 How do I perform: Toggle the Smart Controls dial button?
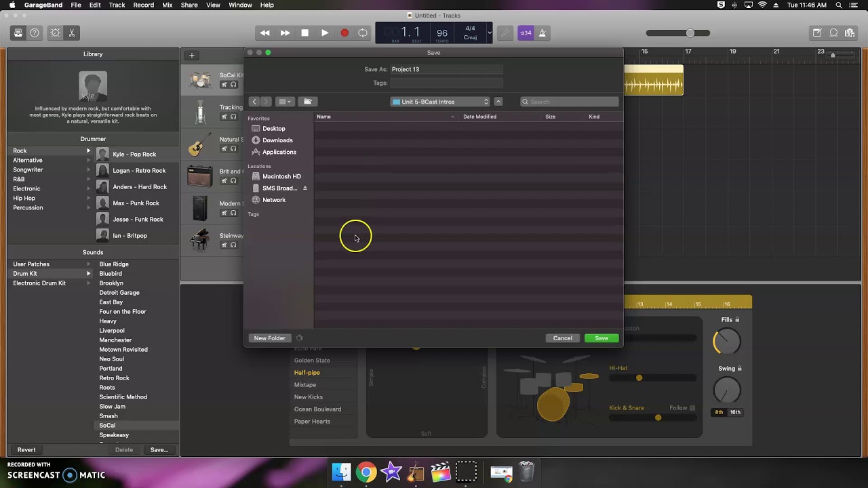[56, 33]
